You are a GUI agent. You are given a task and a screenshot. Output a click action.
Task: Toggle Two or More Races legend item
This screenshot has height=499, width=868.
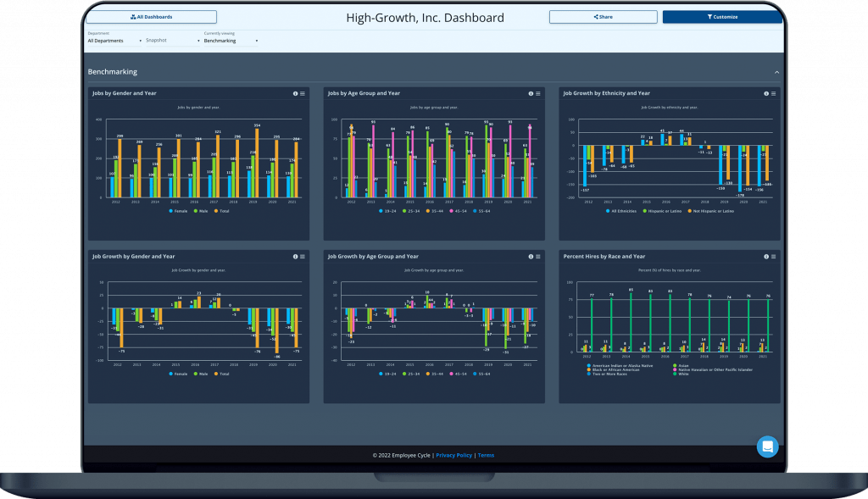(x=607, y=374)
